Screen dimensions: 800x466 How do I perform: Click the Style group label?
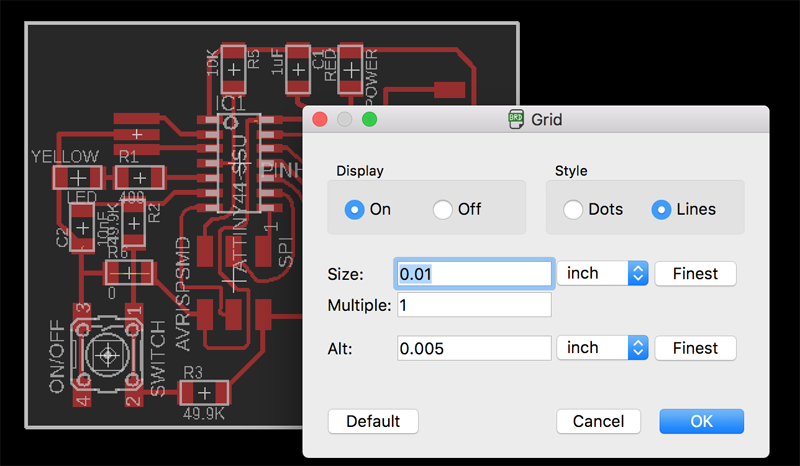(571, 170)
